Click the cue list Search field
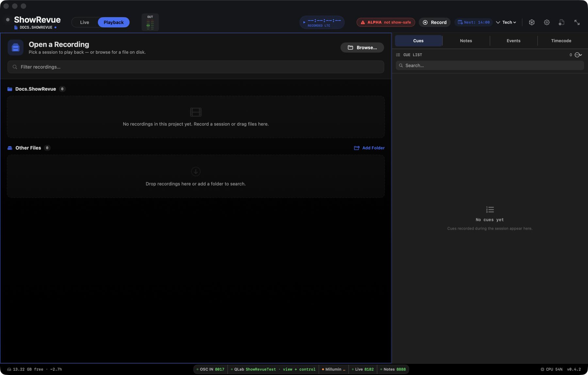Viewport: 588px width, 375px height. click(x=490, y=66)
